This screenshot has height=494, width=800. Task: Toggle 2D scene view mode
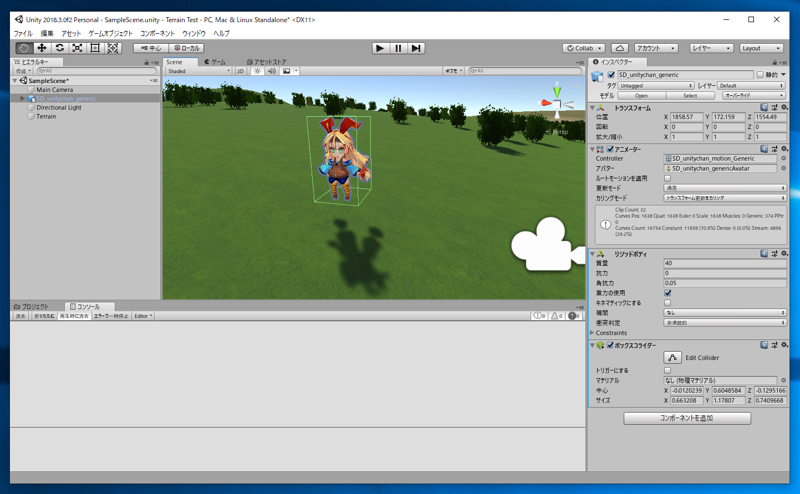click(x=240, y=71)
